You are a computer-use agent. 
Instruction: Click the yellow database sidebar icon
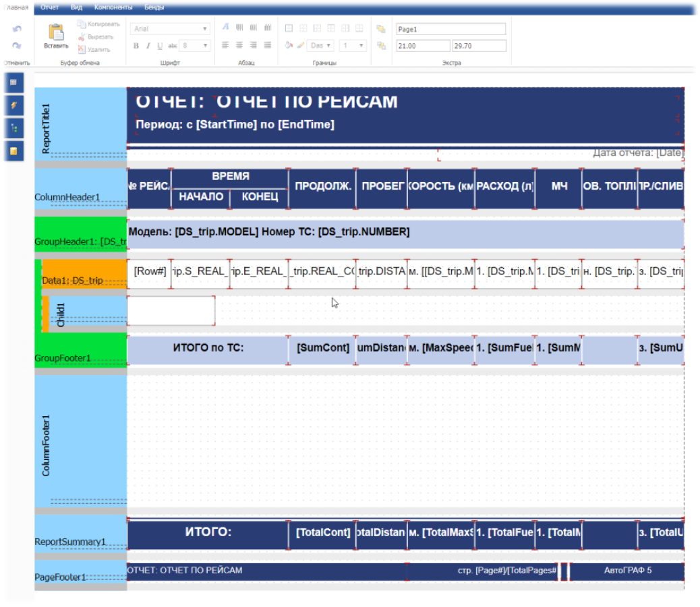(x=14, y=151)
